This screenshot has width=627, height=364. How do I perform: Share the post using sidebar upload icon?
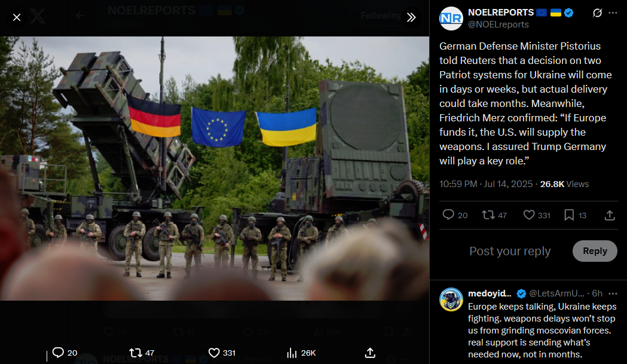(x=610, y=215)
